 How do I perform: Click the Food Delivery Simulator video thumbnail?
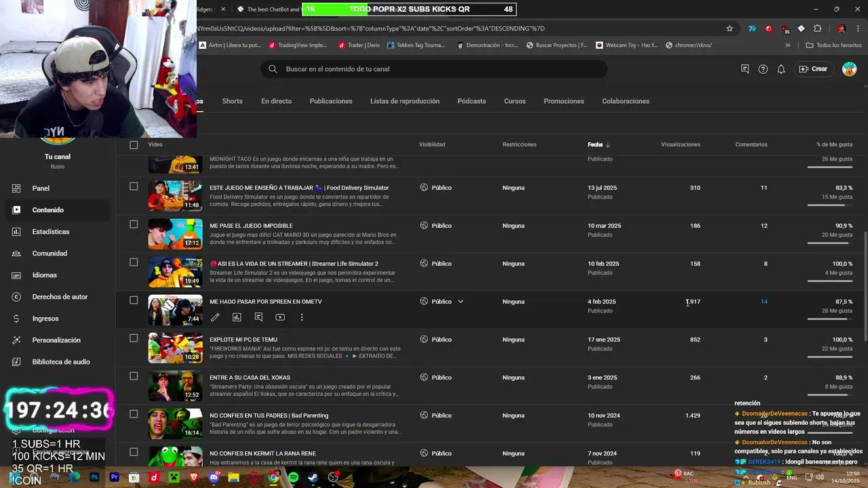[175, 196]
